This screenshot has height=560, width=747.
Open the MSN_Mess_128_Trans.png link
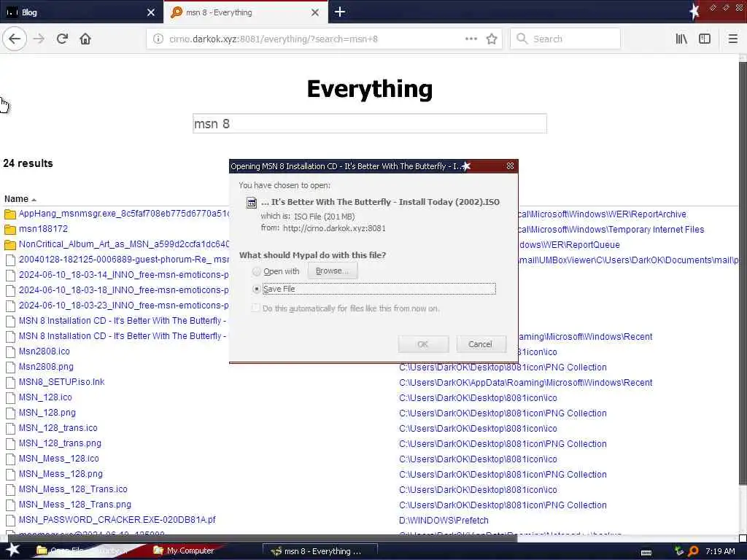tap(75, 505)
